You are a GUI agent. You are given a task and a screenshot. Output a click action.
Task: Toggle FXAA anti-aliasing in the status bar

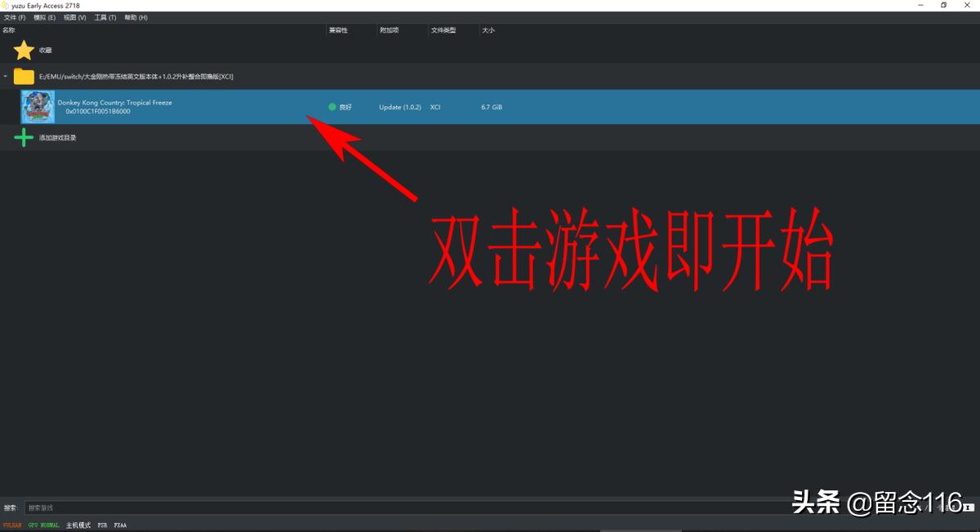tap(119, 525)
